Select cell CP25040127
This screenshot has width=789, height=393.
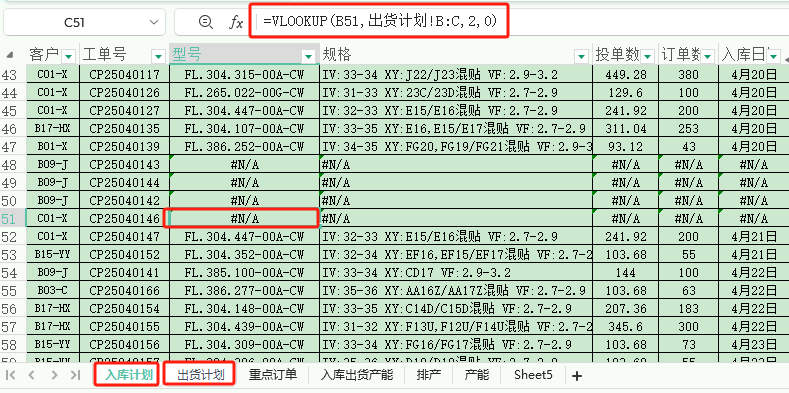124,111
